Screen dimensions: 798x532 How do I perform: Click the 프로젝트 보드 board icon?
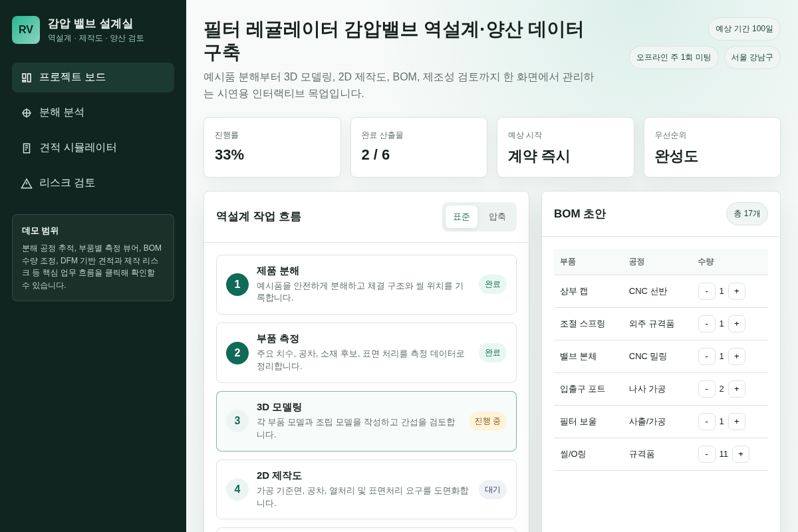coord(27,78)
